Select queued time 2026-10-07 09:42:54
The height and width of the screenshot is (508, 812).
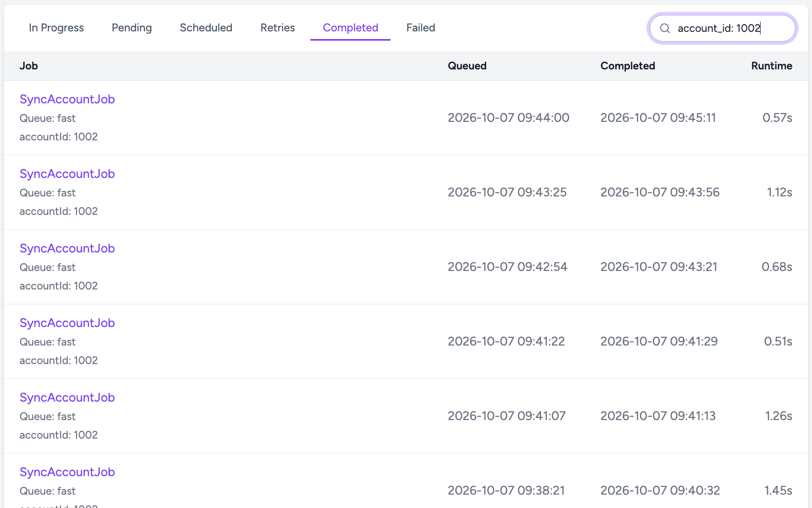[x=507, y=267]
